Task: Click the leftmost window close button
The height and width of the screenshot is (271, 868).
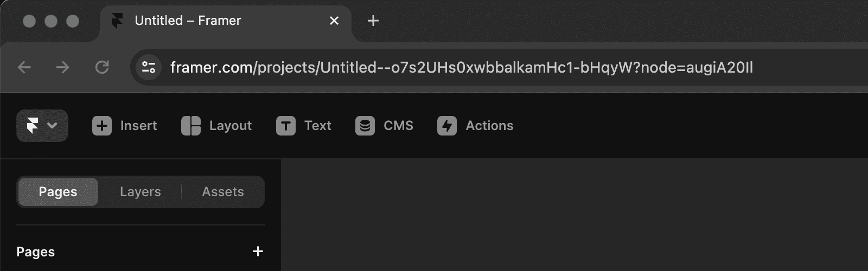Action: tap(29, 21)
